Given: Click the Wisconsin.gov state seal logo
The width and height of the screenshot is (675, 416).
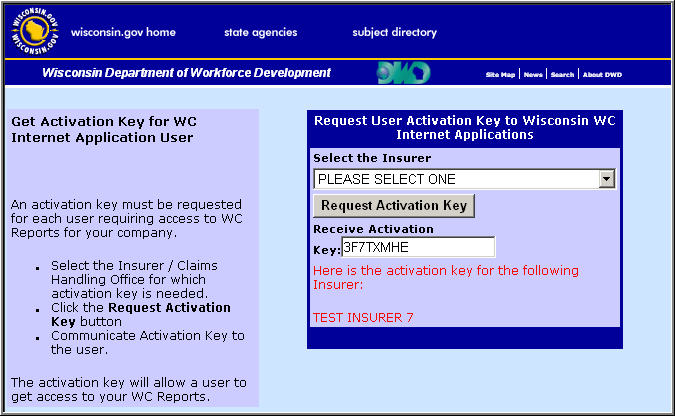Looking at the screenshot, I should click(34, 32).
